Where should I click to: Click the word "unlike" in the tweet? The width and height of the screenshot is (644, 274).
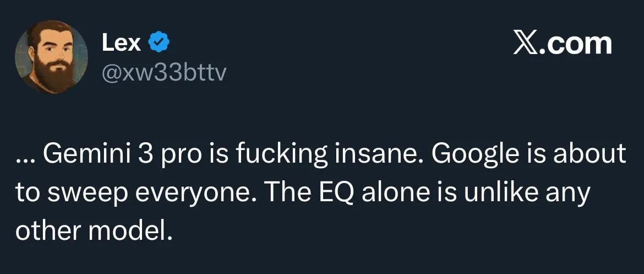(499, 194)
